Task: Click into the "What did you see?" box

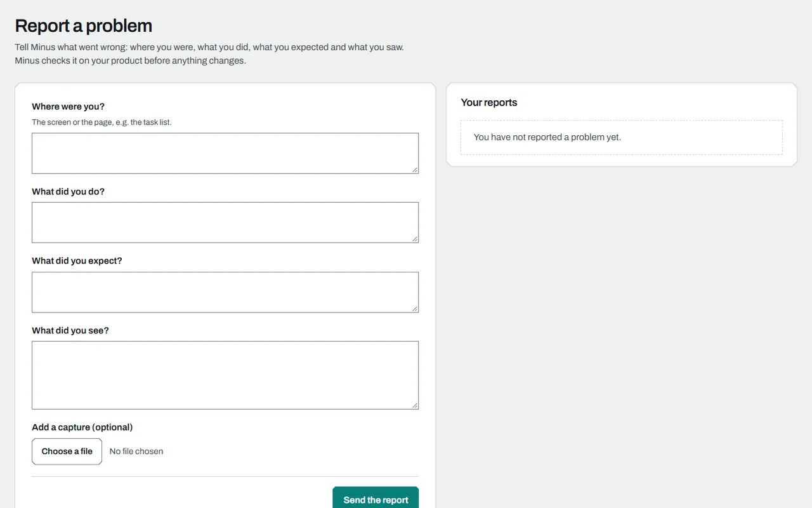Action: pos(225,375)
